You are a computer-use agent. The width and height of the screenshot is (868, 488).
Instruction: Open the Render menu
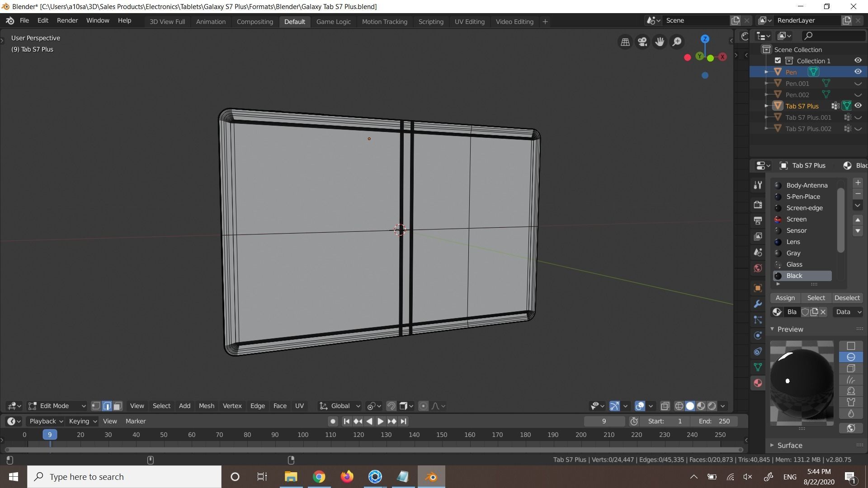click(x=67, y=21)
